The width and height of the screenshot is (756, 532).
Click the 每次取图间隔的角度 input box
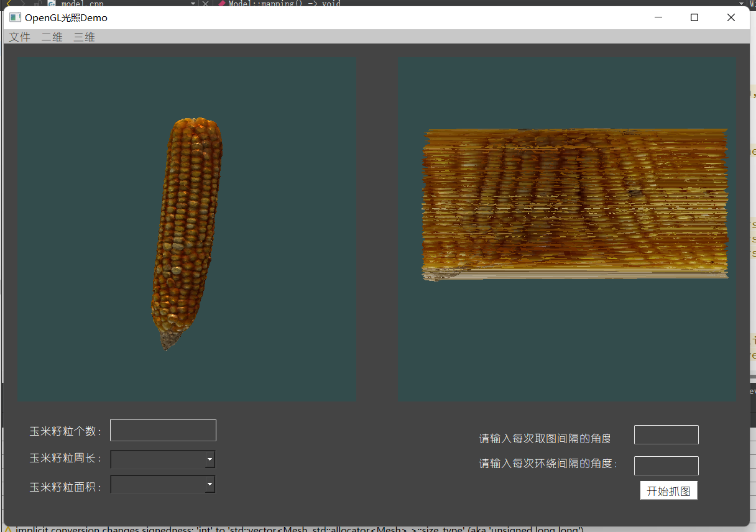click(666, 435)
